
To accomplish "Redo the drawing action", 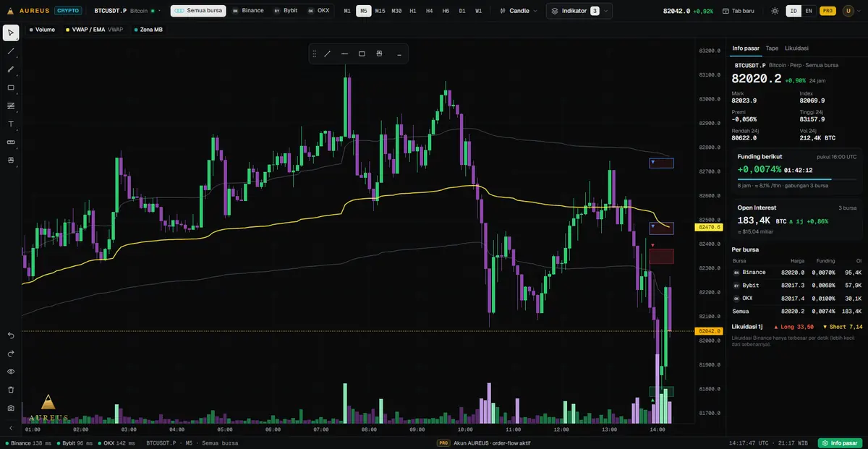I will coord(11,354).
